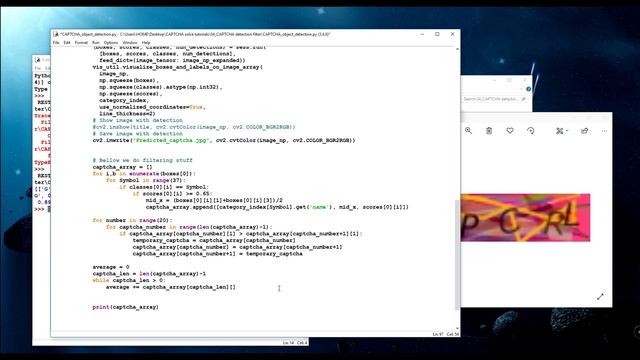Click the '# Save image with detection' comment

138,133
